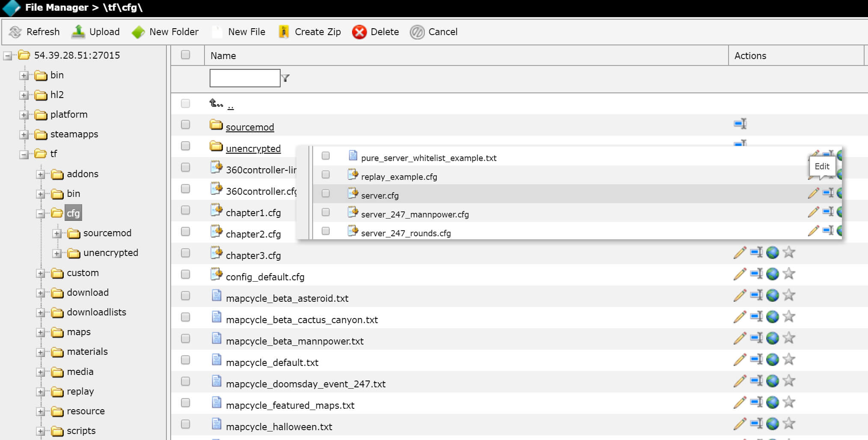The width and height of the screenshot is (868, 440).
Task: Select the replay folder in tree
Action: [80, 391]
